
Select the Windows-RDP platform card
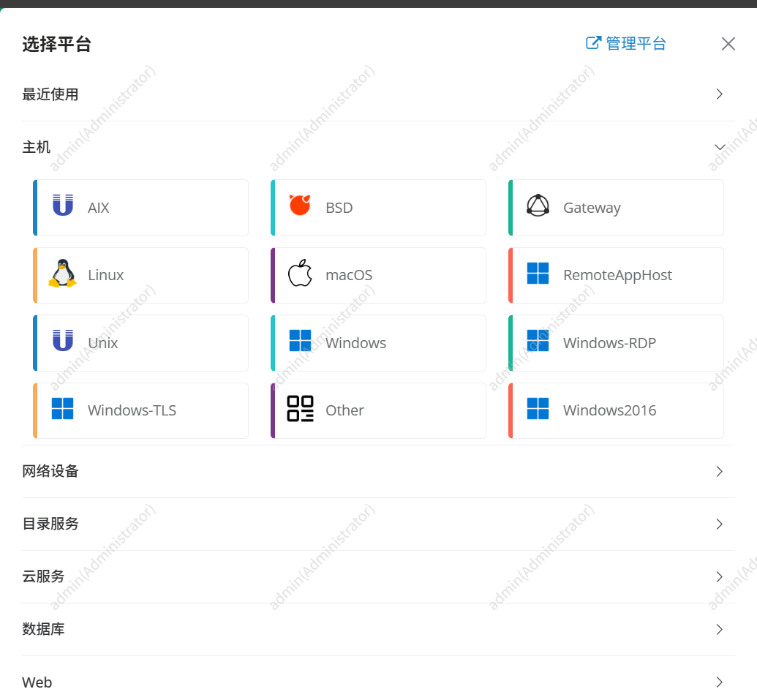pos(616,343)
